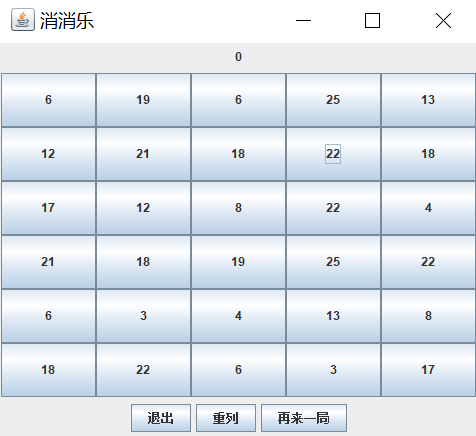
Task: Click the focused 22 tile with outline
Action: click(x=333, y=154)
